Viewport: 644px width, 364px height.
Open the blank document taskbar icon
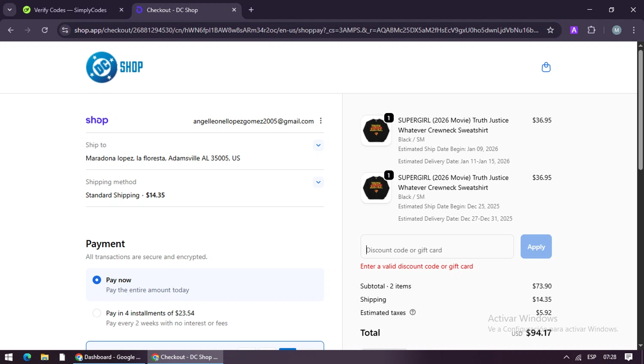(x=62, y=357)
